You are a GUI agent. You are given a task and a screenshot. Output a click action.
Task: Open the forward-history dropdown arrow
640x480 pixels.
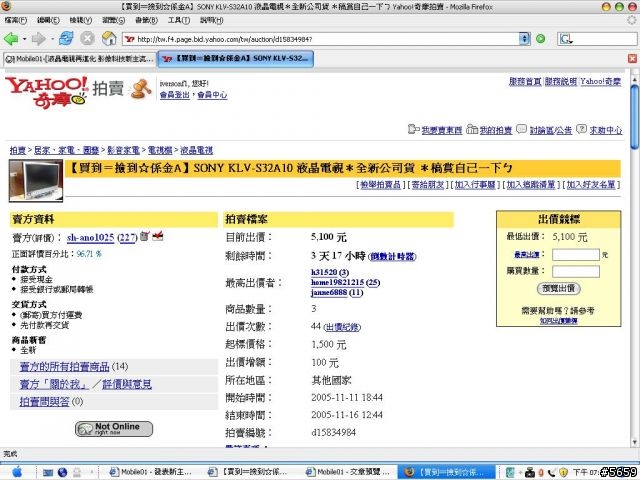[53, 39]
